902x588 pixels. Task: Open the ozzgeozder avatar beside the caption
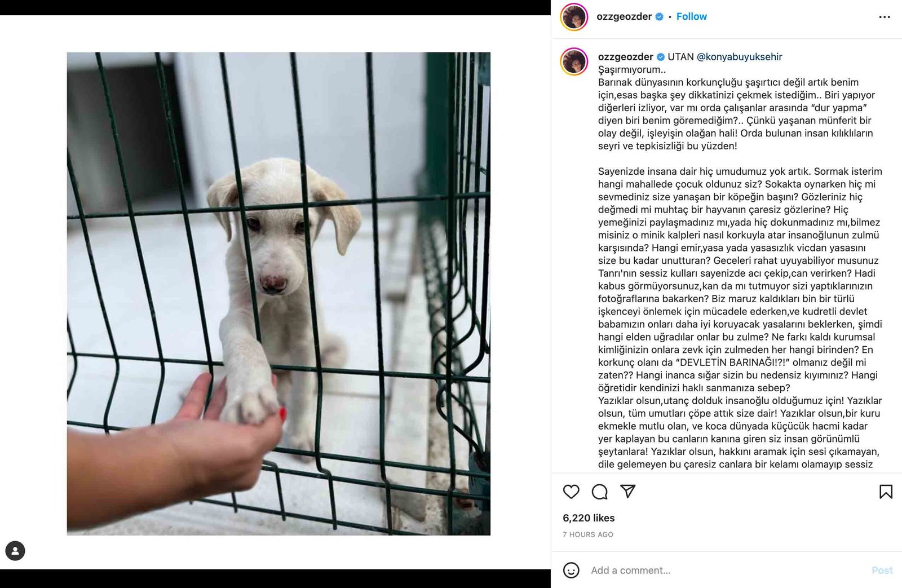(x=574, y=62)
